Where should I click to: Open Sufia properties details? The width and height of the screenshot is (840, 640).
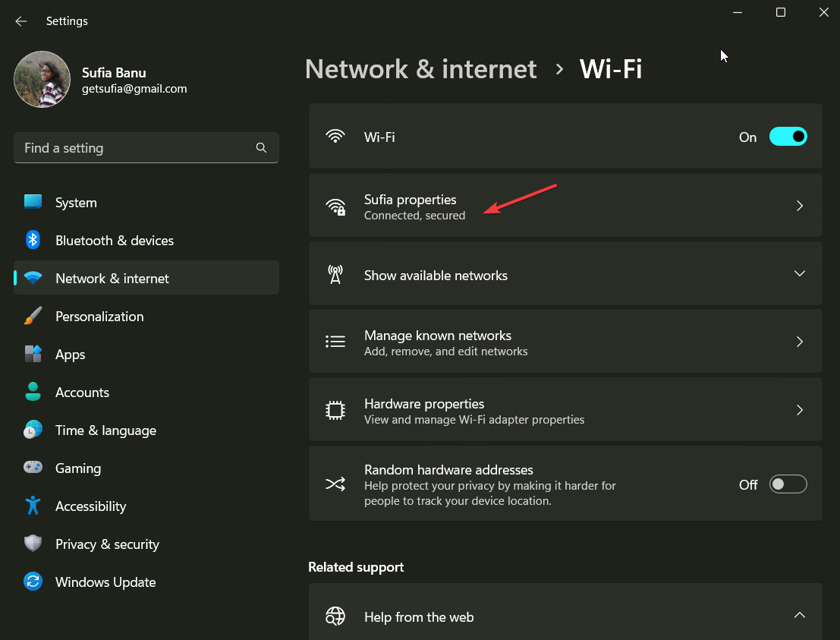(565, 205)
